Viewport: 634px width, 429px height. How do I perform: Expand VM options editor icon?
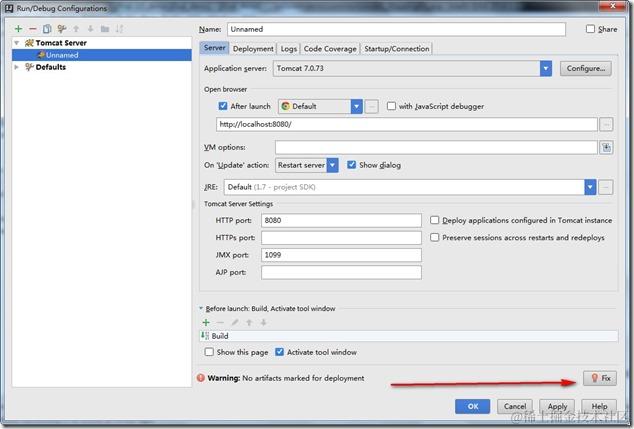[606, 147]
